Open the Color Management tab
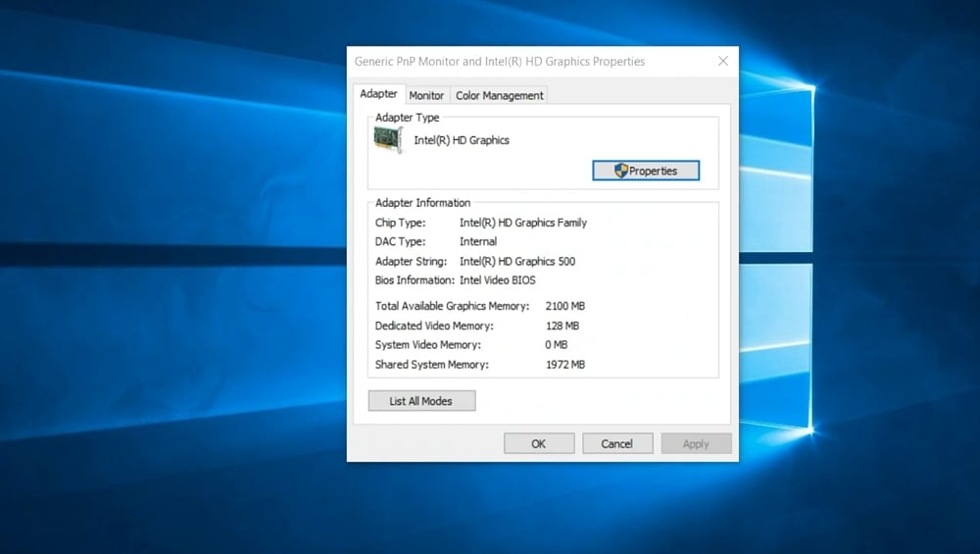 pos(499,95)
